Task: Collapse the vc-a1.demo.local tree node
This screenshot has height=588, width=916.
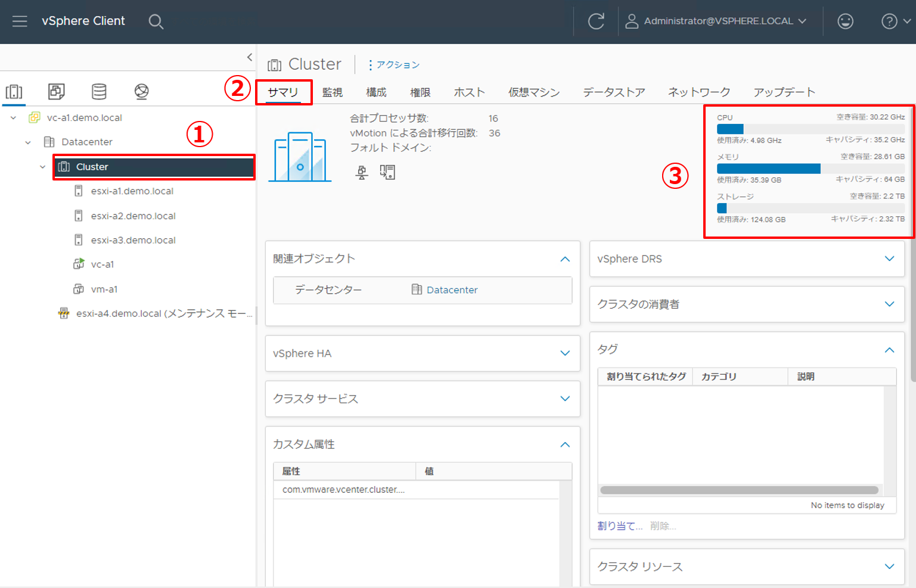Action: 13,118
